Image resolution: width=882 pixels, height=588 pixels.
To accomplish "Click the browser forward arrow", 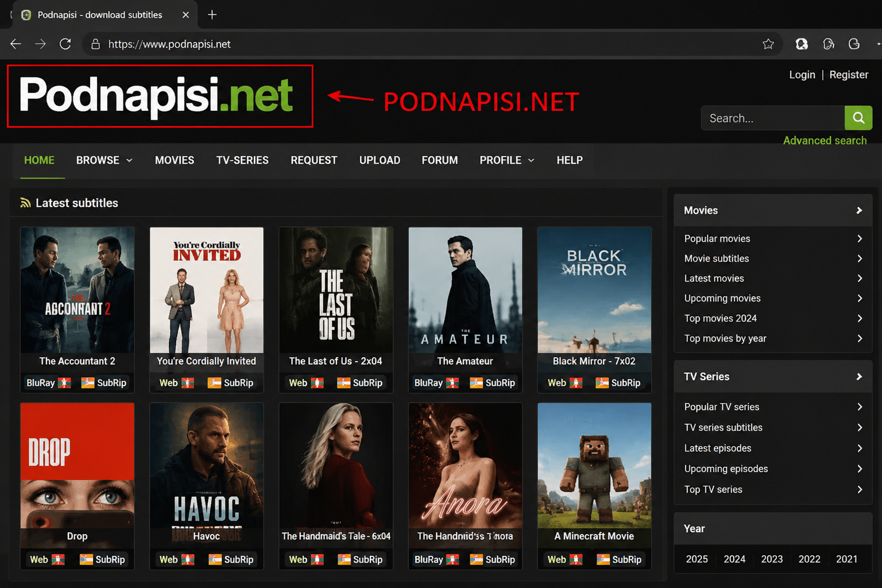I will (x=40, y=44).
